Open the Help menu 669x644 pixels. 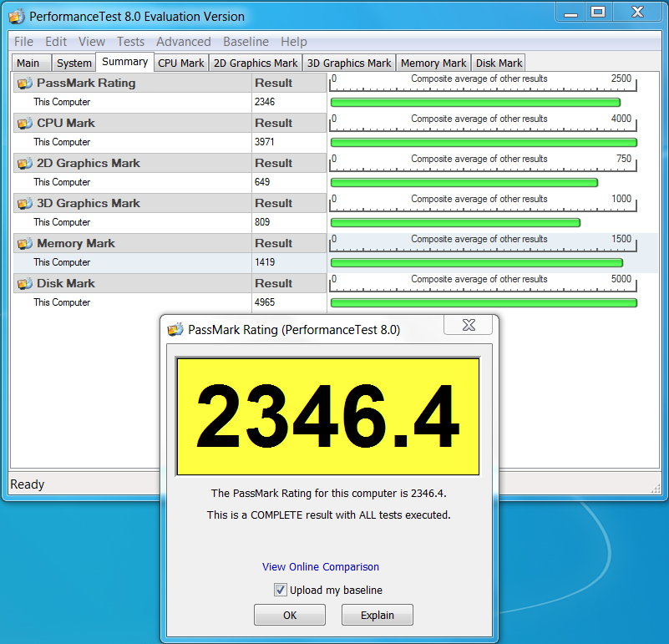(x=293, y=42)
